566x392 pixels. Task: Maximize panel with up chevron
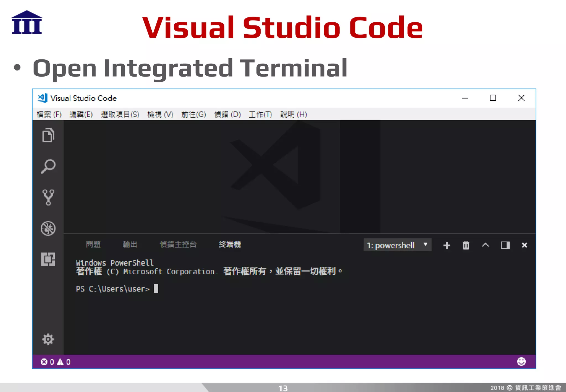point(486,245)
